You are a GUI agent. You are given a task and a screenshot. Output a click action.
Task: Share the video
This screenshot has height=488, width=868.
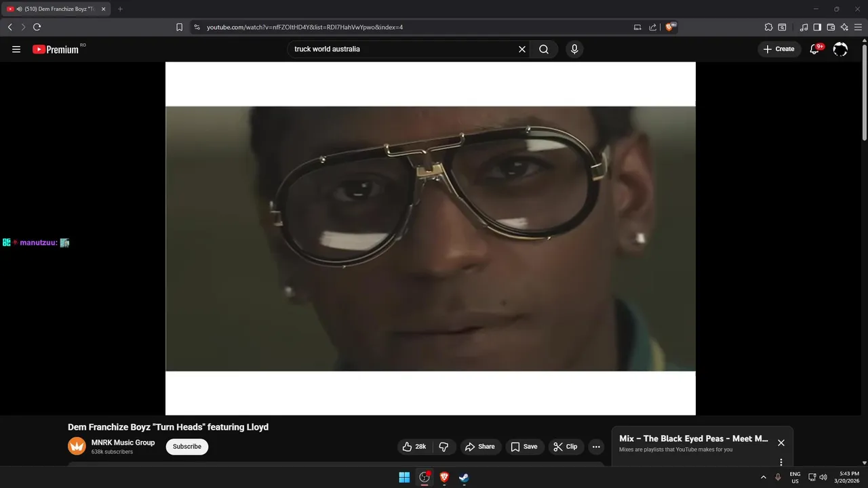click(481, 447)
